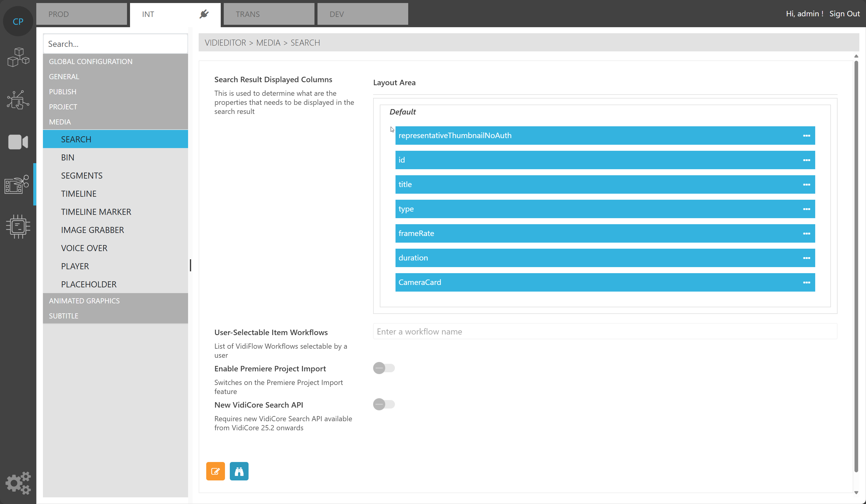This screenshot has width=866, height=504.
Task: Click the blue binoculars button
Action: pos(239,471)
